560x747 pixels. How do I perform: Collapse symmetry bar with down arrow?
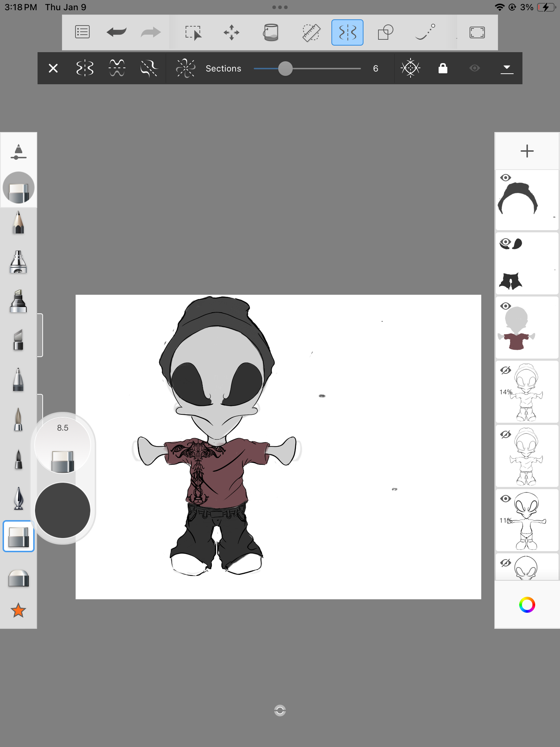(507, 69)
